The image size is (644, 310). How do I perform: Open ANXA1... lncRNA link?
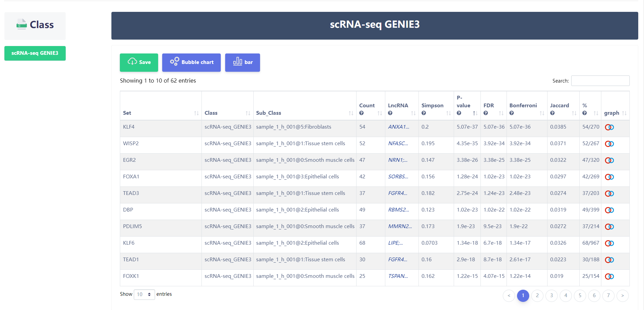point(399,127)
